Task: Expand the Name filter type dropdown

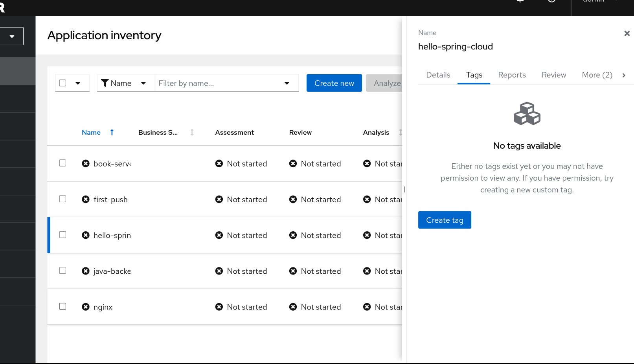Action: (x=143, y=83)
